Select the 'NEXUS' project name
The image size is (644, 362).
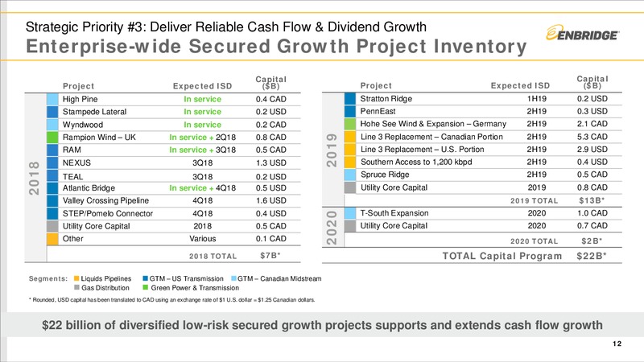pos(76,163)
